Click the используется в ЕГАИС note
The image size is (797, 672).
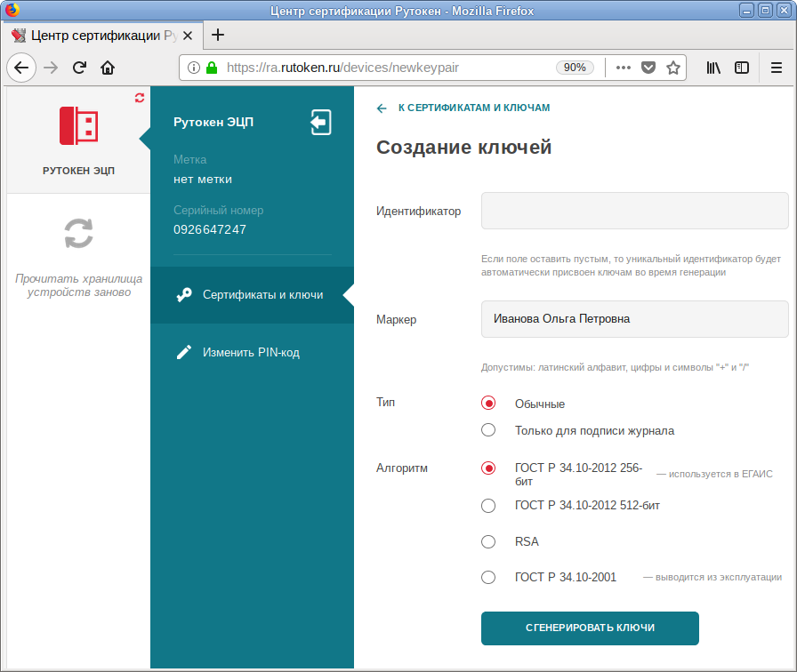[714, 474]
